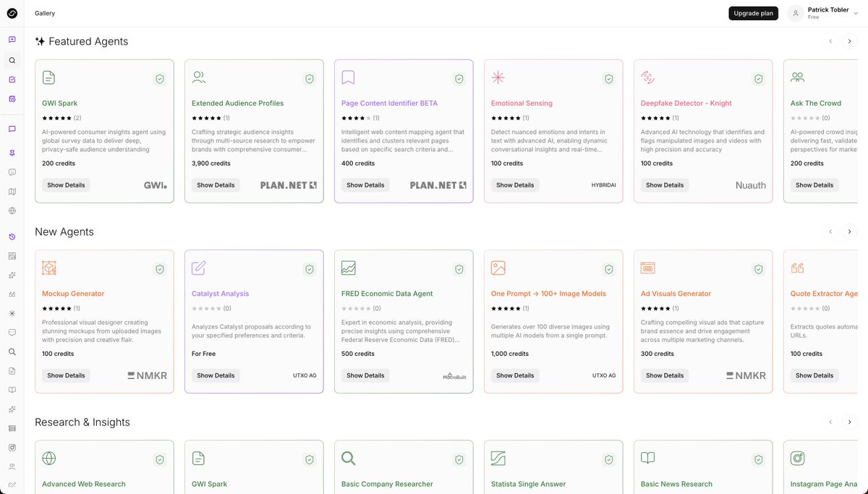Click the Featured Agents GWI Spark star rating
Screen dimensions: 868x494
(x=56, y=118)
